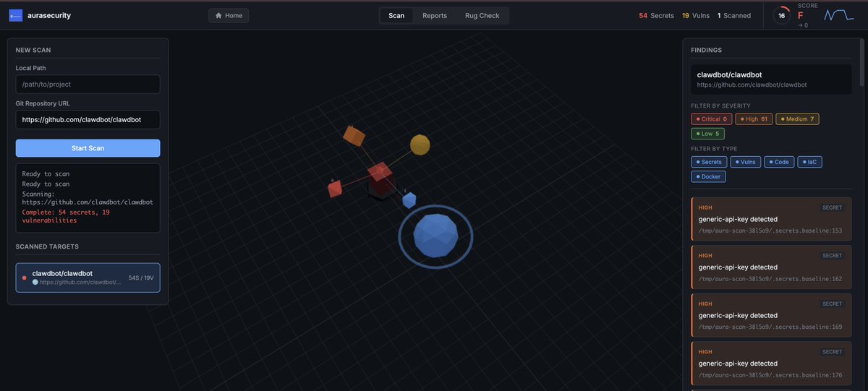Switch to the Scan tab
This screenshot has height=391, width=868.
pos(396,15)
